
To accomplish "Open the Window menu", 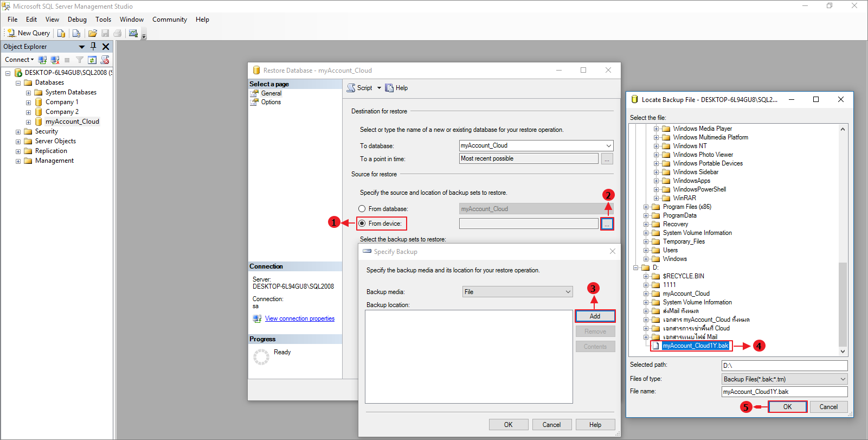I will (132, 20).
